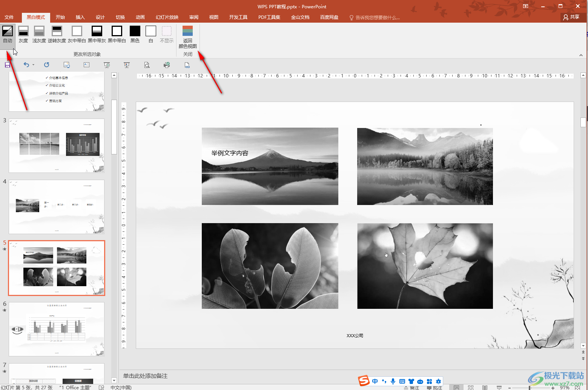Undo the last action

point(26,65)
